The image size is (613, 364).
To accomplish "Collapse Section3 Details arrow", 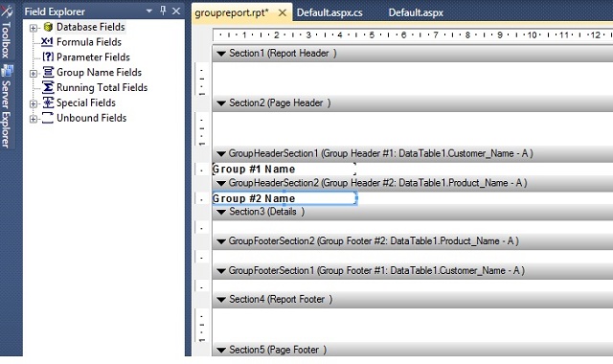I will pyautogui.click(x=221, y=212).
